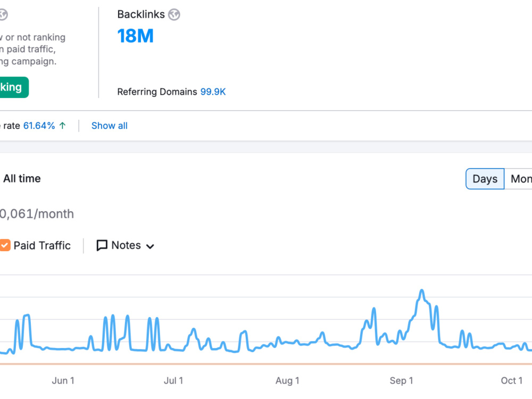Click the partially visible globe icon at top left
The width and height of the screenshot is (532, 399).
tap(3, 14)
